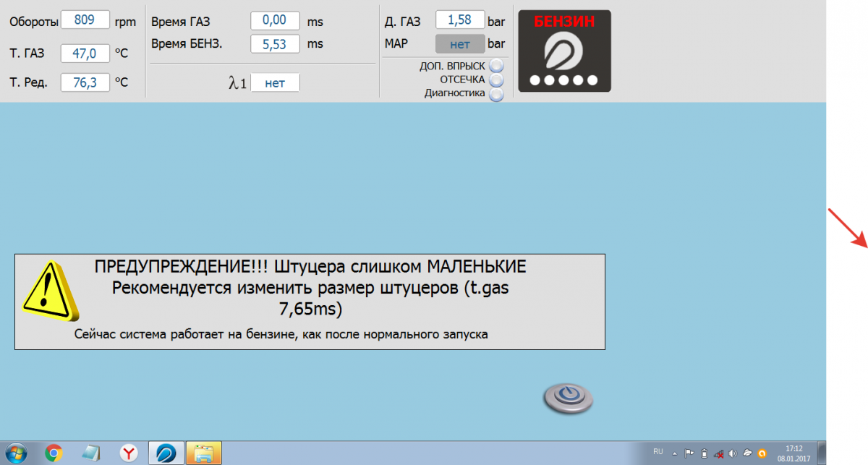Click the ОТСЕЧКА indicator light

click(496, 80)
